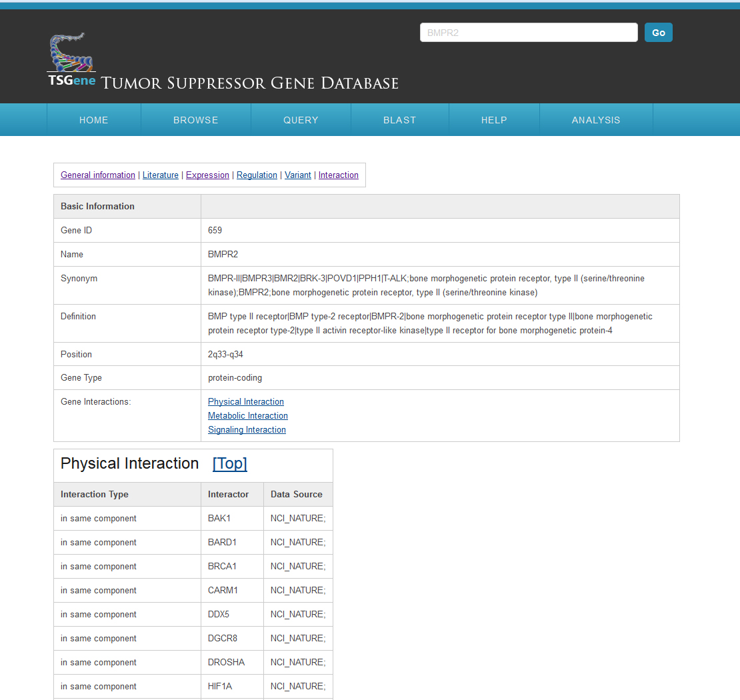Open the ANALYSIS menu item

click(x=596, y=120)
